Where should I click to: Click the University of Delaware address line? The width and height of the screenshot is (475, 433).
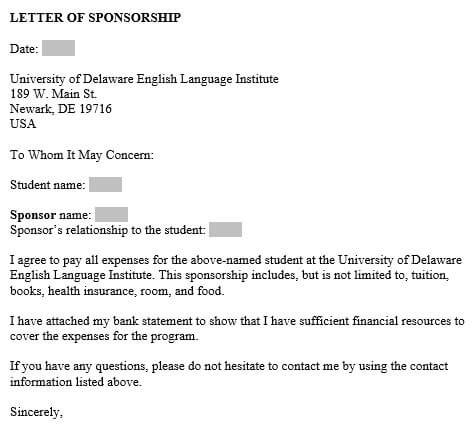point(144,79)
